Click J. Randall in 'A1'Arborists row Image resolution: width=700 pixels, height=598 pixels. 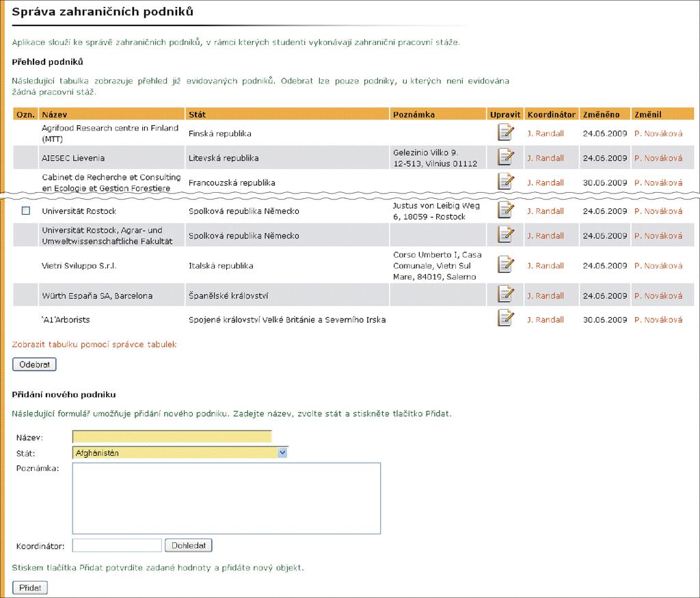(x=546, y=320)
